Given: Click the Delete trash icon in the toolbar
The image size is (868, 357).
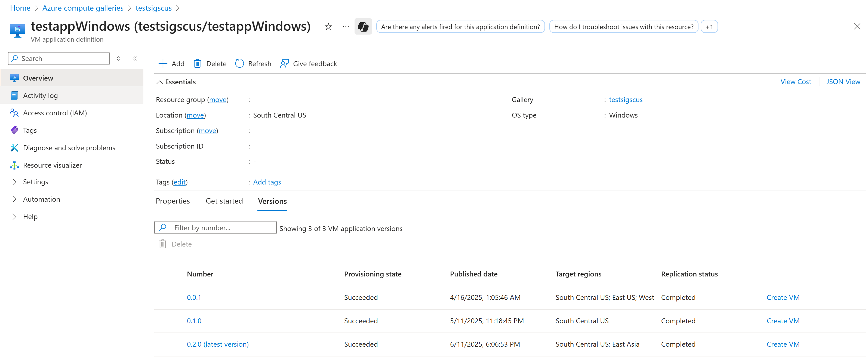Looking at the screenshot, I should coord(198,63).
